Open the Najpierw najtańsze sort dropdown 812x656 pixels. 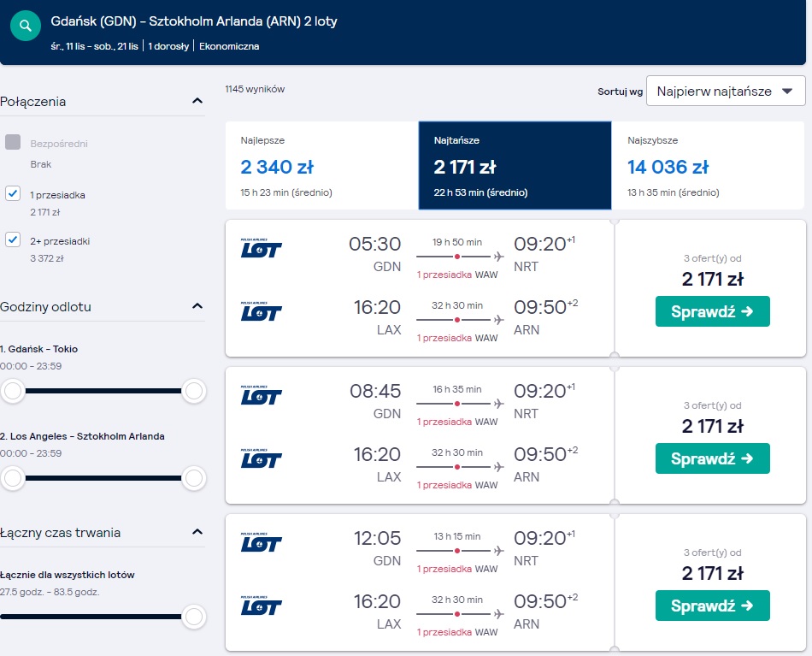(x=726, y=92)
